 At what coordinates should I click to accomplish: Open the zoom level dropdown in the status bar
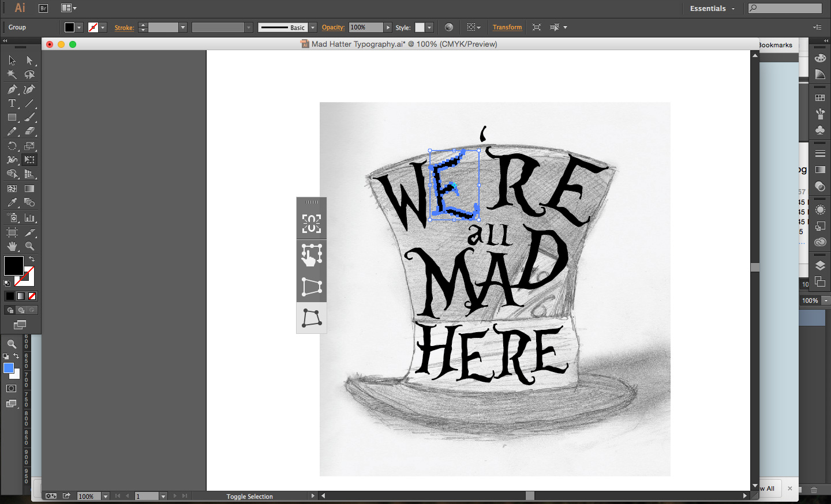pyautogui.click(x=106, y=496)
